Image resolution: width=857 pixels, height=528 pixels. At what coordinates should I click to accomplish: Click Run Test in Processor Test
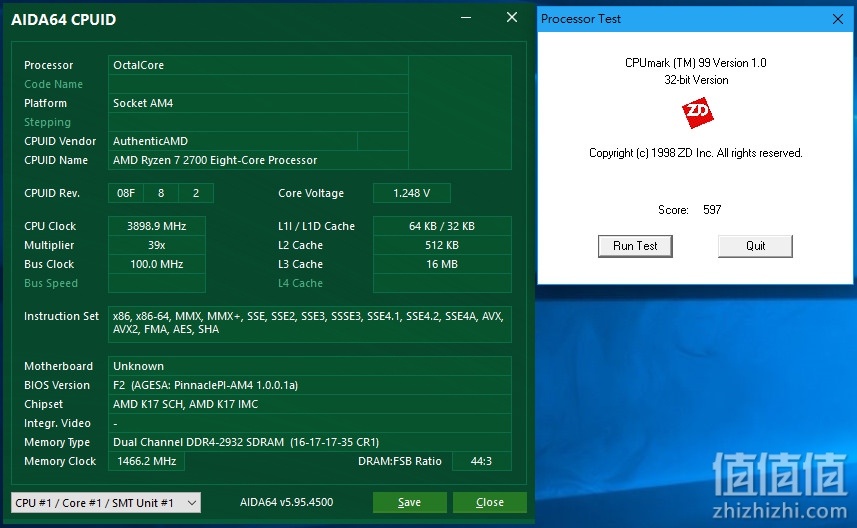(x=635, y=246)
